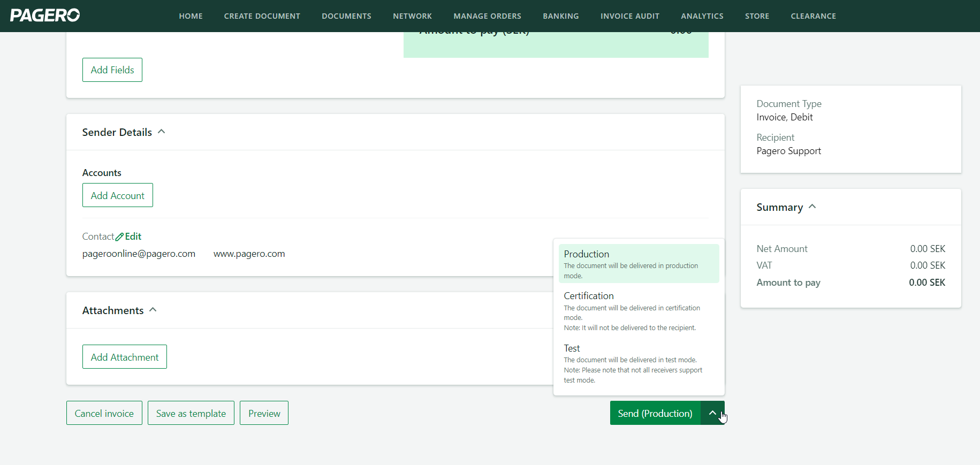980x465 pixels.
Task: Click the Invoice, Debit document type value
Action: 784,117
